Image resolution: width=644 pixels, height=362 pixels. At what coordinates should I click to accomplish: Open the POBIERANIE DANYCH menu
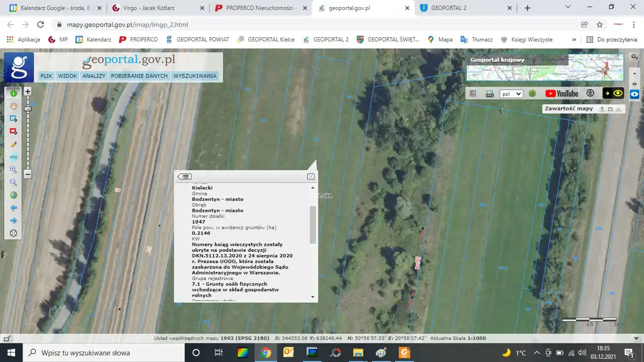[139, 76]
